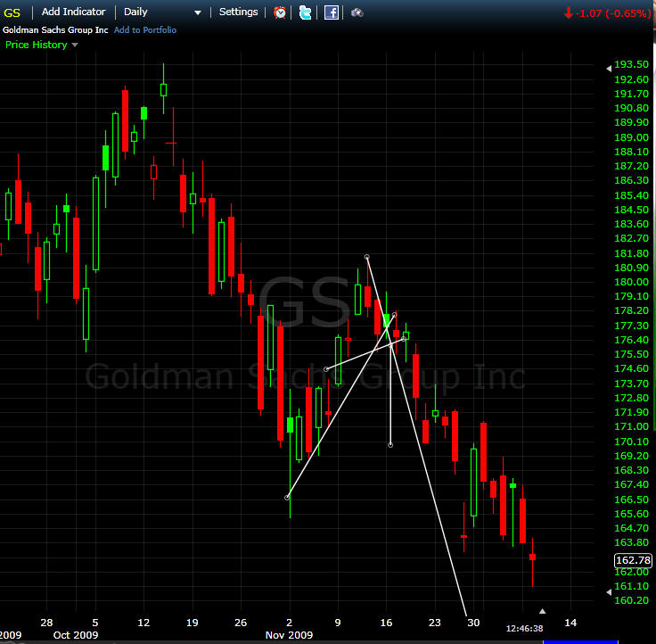Click the 16 date label on the time axis
Image resolution: width=656 pixels, height=644 pixels.
[386, 623]
